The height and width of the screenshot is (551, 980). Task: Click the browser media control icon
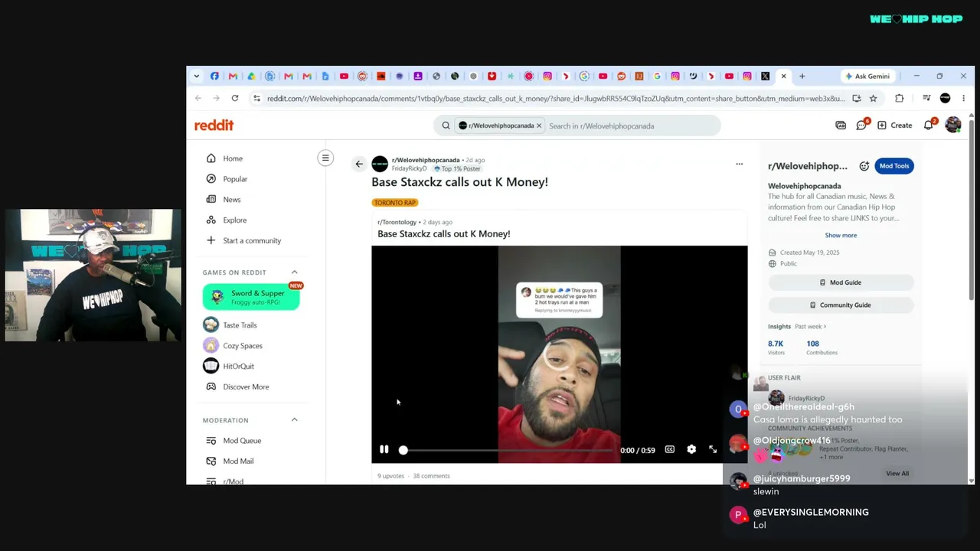pos(926,99)
